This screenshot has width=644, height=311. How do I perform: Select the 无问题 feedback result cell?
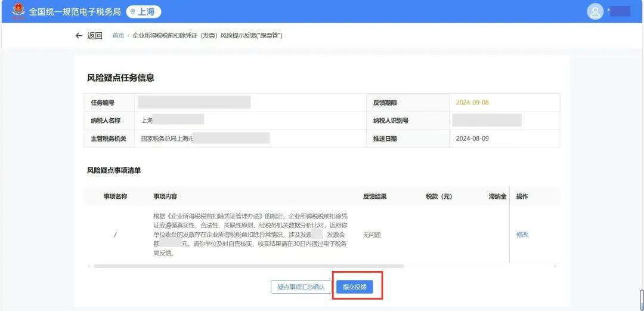pyautogui.click(x=371, y=235)
